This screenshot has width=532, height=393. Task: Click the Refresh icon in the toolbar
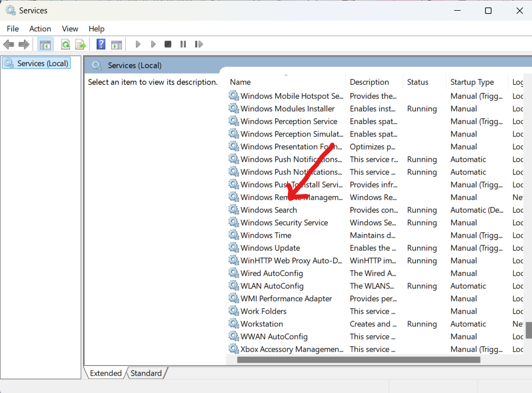tap(65, 44)
